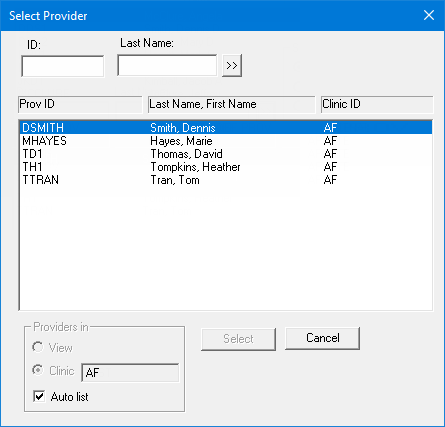The width and height of the screenshot is (445, 427).
Task: Choose the TTRAN Tran, Tom entry
Action: tap(226, 180)
